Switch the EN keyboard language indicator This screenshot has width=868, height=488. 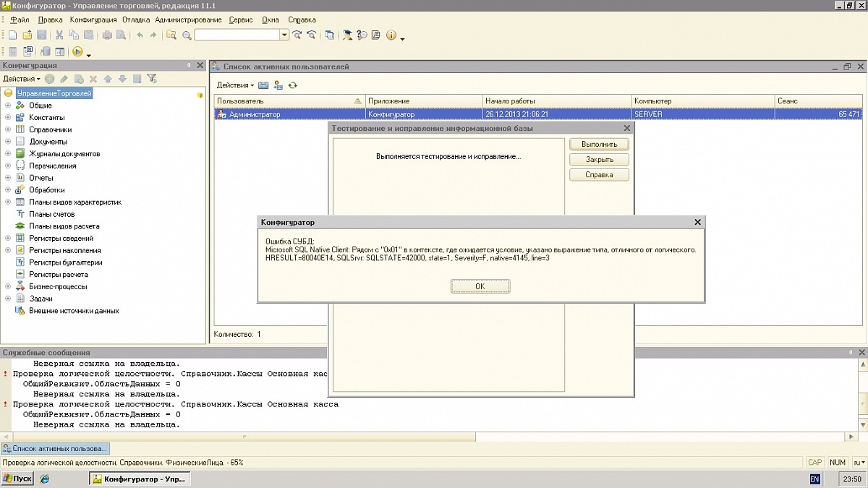[814, 479]
